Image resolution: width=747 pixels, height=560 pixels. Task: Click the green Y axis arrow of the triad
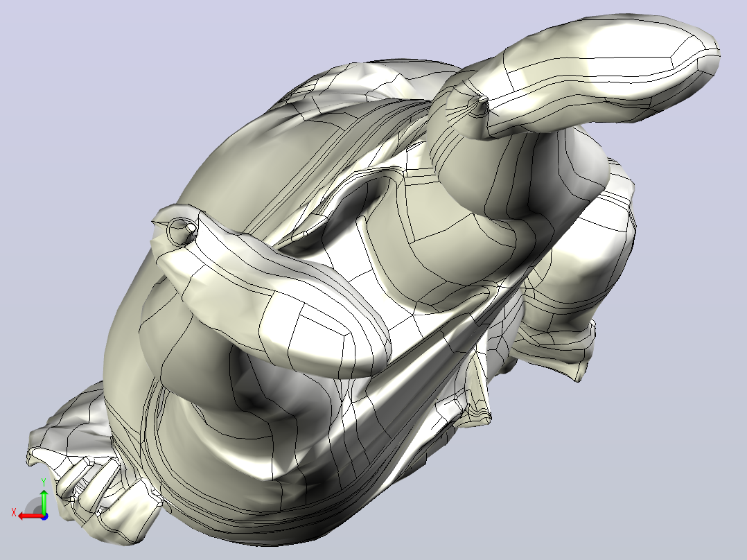[44, 501]
